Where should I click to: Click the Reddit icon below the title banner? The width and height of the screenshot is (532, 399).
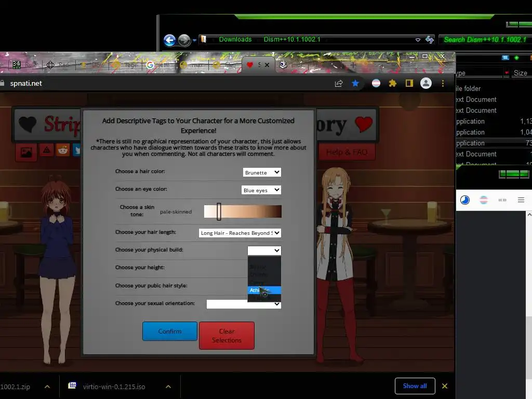tap(63, 150)
